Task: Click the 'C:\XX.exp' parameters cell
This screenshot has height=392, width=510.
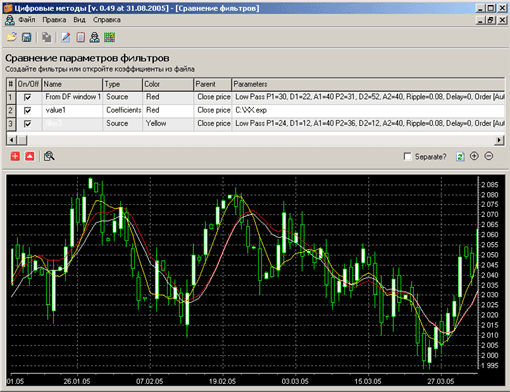Action: [x=368, y=110]
